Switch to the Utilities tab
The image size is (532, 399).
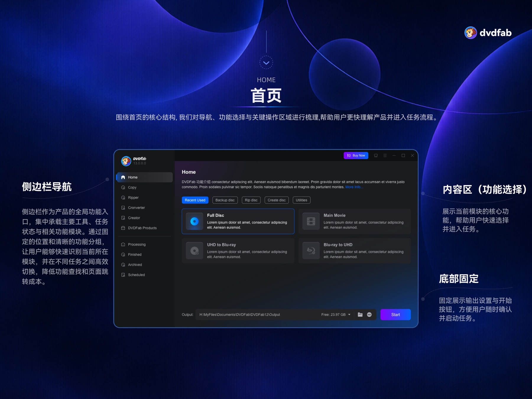pos(301,200)
